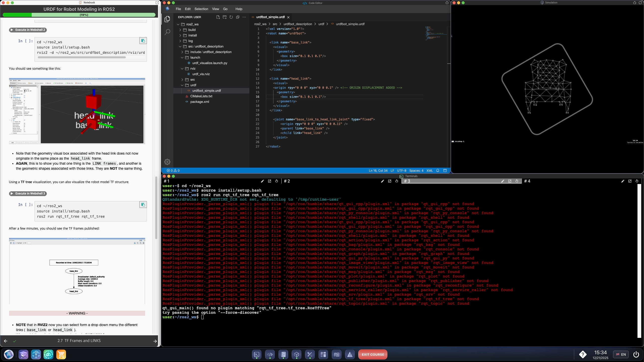644x362 pixels.
Task: Open the EN language selector
Action: (621, 354)
